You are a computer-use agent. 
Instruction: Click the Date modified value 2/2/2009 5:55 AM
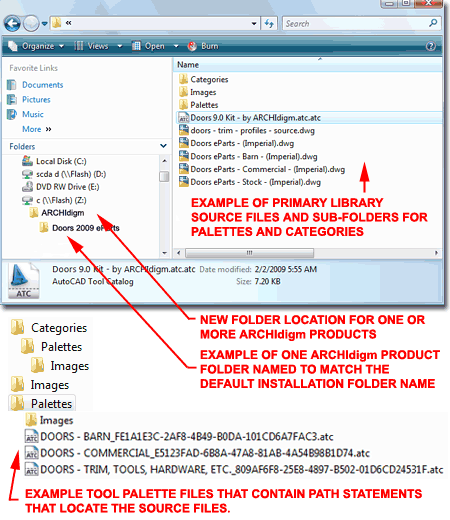pos(286,269)
